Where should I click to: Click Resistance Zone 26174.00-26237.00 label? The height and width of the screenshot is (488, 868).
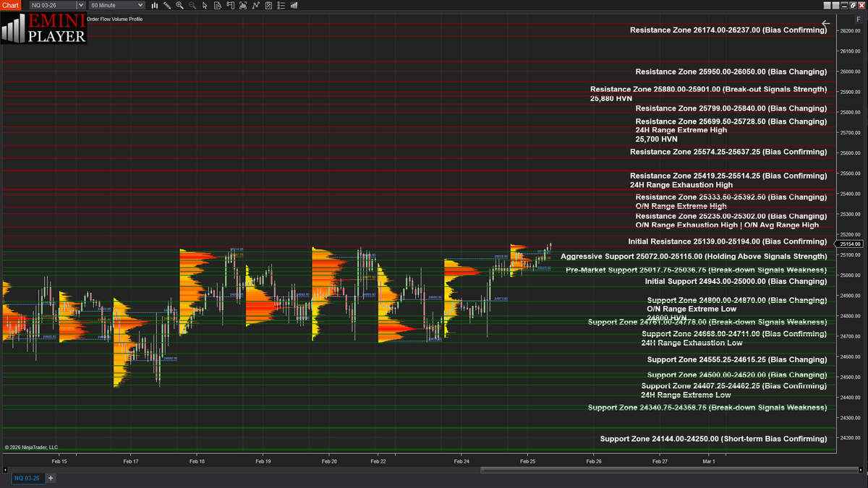click(x=728, y=30)
